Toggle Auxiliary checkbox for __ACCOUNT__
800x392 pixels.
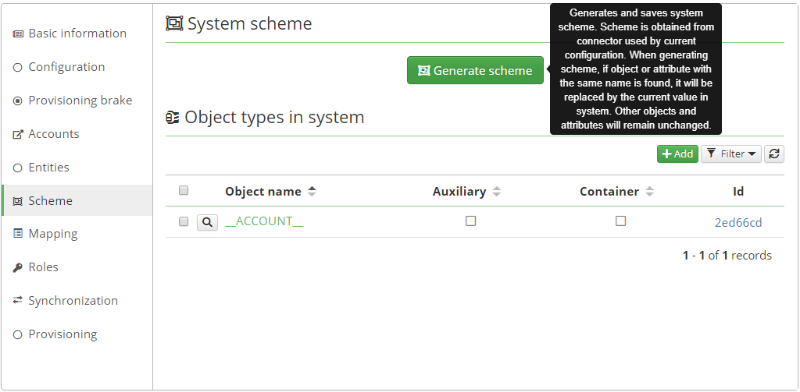[471, 221]
